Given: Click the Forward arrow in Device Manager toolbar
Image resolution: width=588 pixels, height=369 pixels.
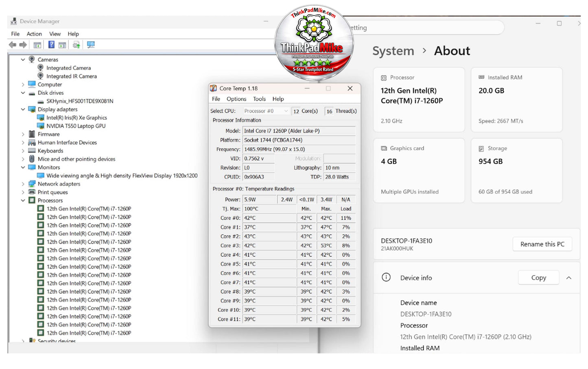Looking at the screenshot, I should (23, 45).
